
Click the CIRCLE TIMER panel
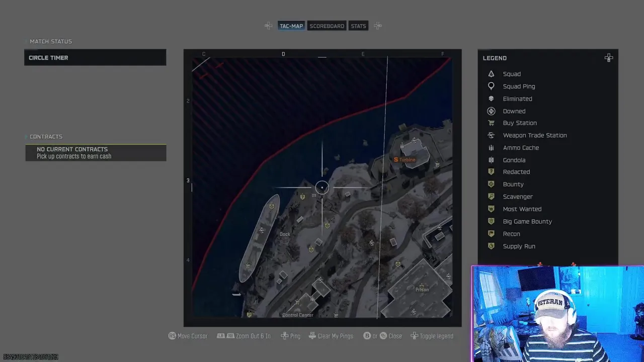pos(95,57)
